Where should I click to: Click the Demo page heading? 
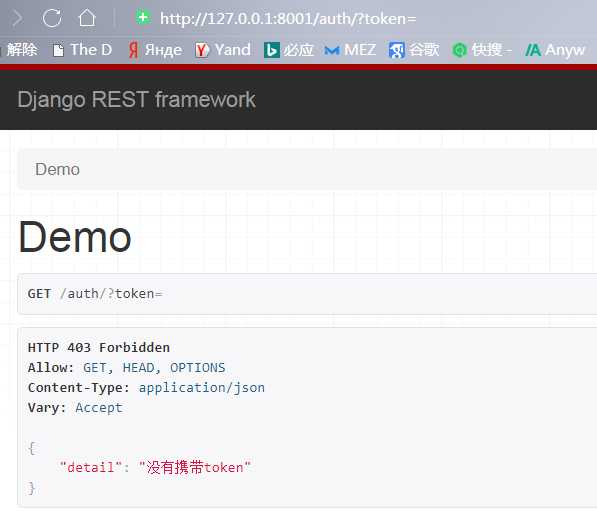point(75,237)
